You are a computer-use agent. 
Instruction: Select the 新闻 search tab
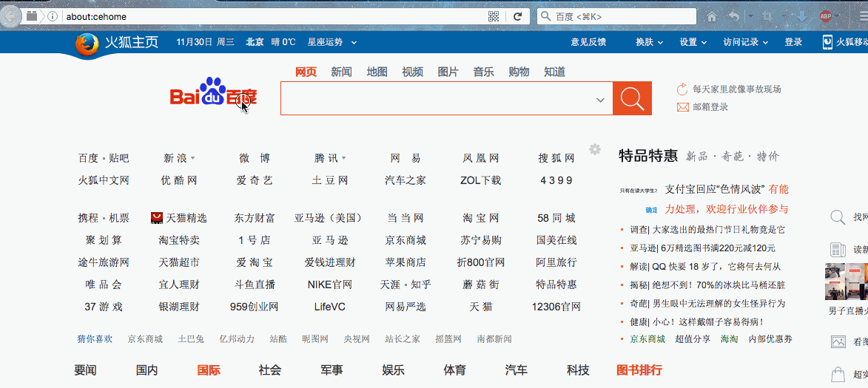[342, 72]
